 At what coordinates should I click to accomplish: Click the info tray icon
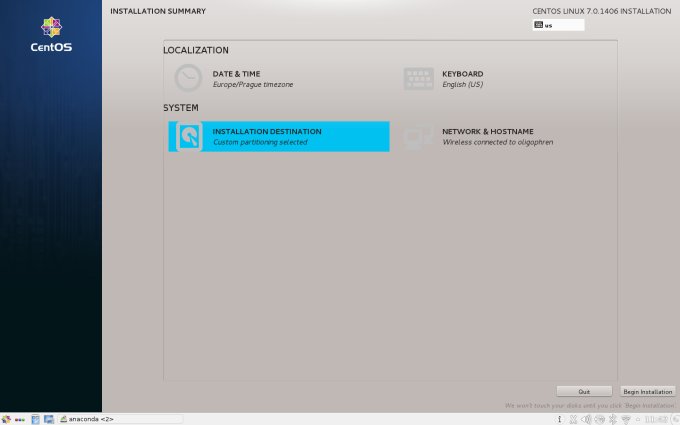click(x=559, y=419)
